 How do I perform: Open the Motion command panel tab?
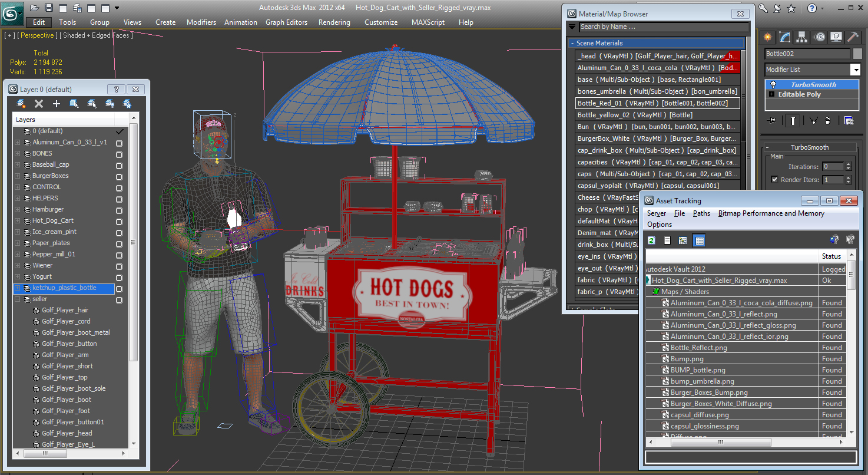(x=819, y=37)
